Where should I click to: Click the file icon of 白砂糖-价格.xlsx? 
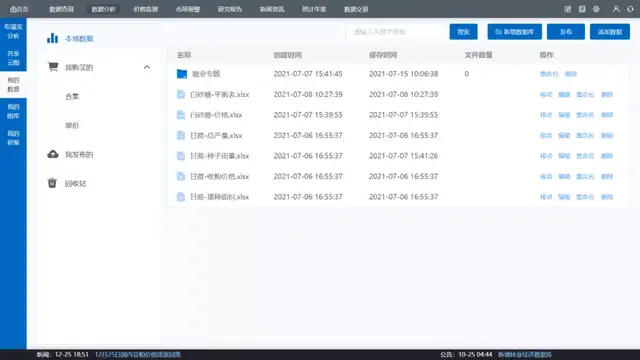pos(181,115)
